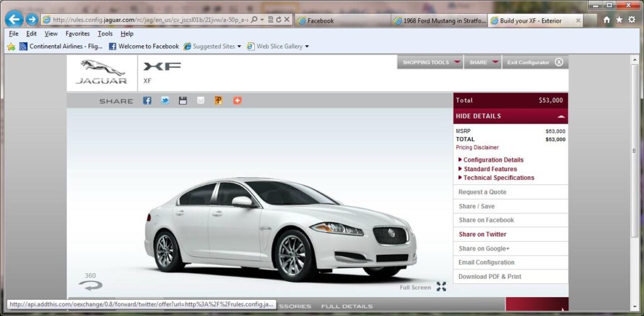This screenshot has height=316, width=644.
Task: Click into the URL address field
Action: tap(150, 20)
